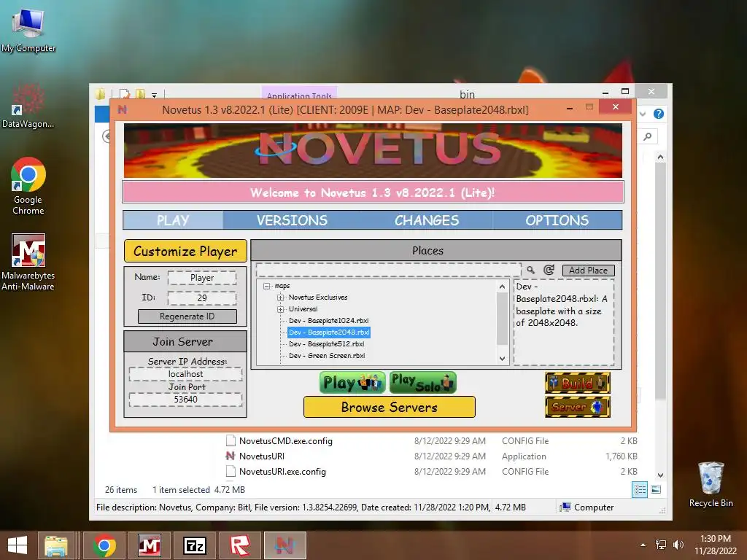The image size is (747, 560).
Task: Open the Application Tools ribbon tab
Action: pyautogui.click(x=299, y=95)
